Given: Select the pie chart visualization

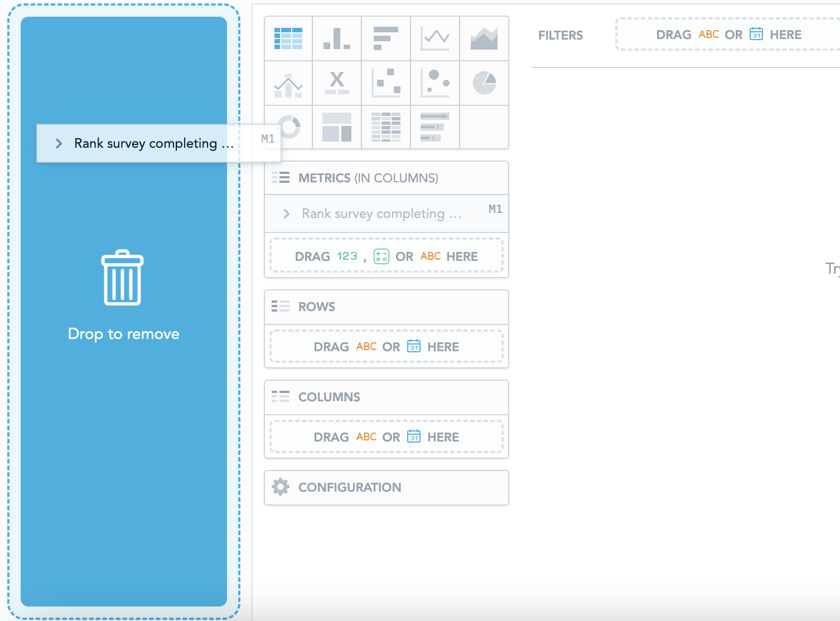Looking at the screenshot, I should pos(484,84).
